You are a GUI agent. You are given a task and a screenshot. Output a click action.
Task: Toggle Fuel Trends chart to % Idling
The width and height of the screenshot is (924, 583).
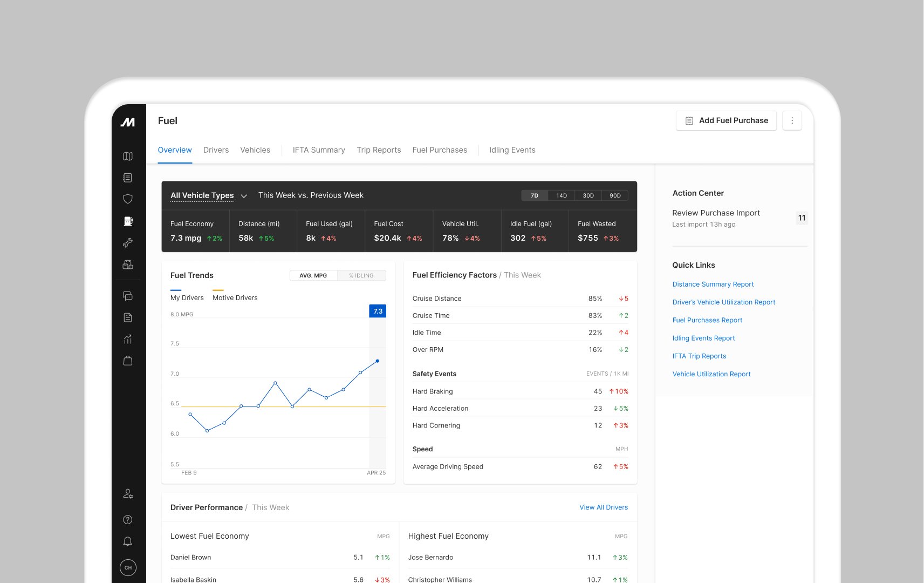pyautogui.click(x=361, y=275)
